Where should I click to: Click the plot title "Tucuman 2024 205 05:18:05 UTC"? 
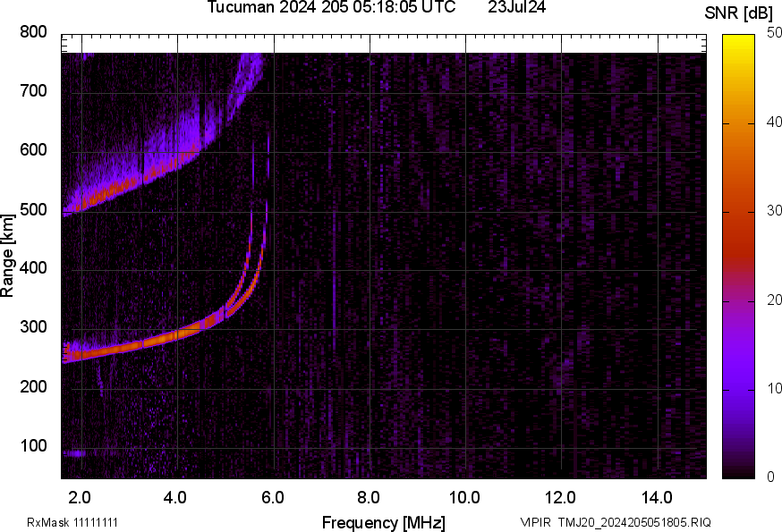pyautogui.click(x=331, y=7)
